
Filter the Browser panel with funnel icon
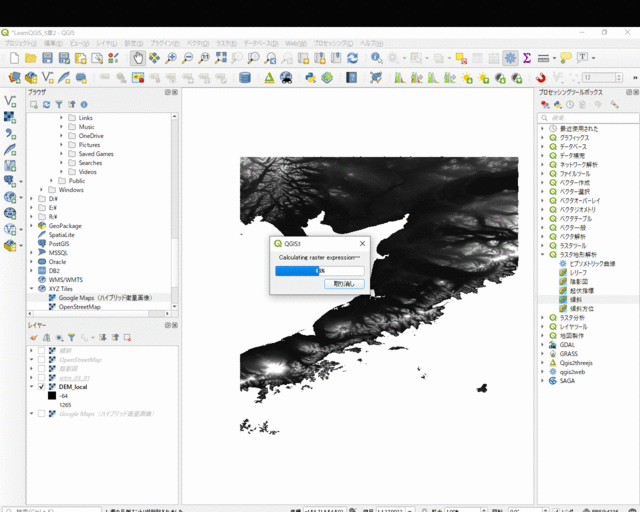click(x=59, y=105)
